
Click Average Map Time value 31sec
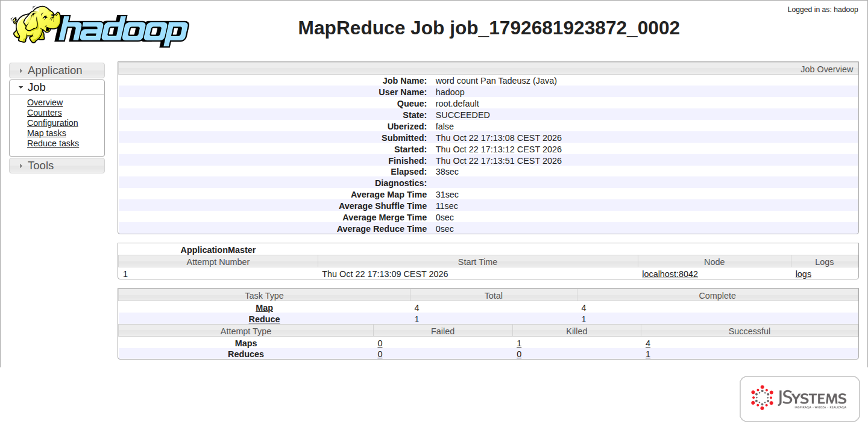(447, 195)
